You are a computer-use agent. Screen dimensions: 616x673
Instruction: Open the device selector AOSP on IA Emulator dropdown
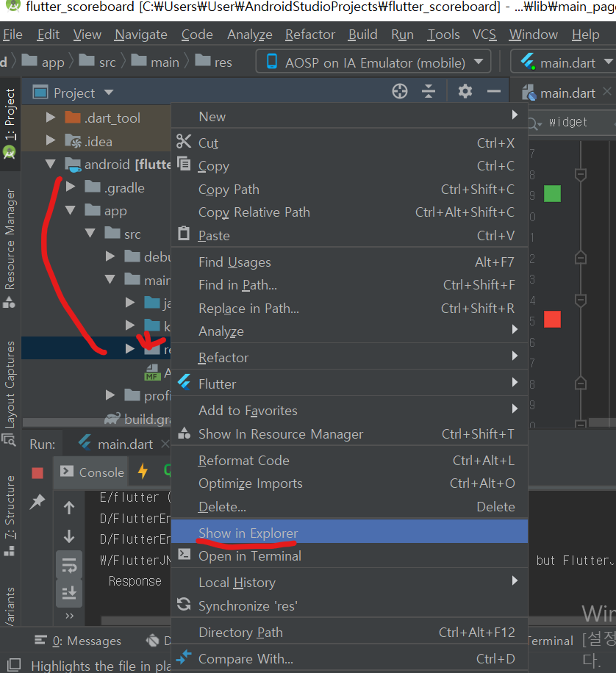click(373, 62)
